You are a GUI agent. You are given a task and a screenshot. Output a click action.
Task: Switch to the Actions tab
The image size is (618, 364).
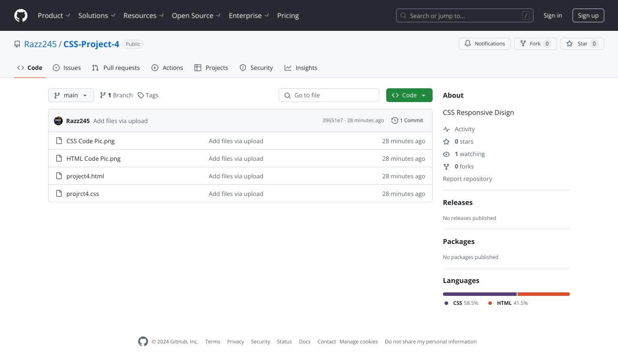(x=167, y=68)
